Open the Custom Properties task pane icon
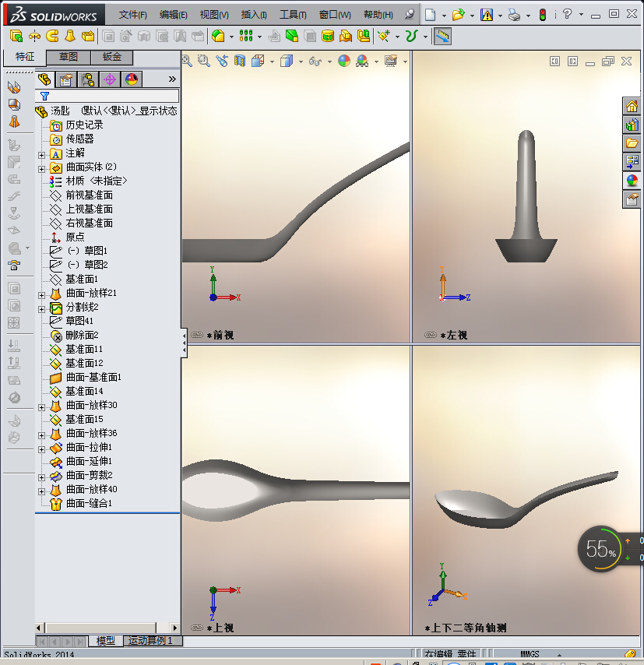Screen dimensions: 644x665 tap(632, 199)
